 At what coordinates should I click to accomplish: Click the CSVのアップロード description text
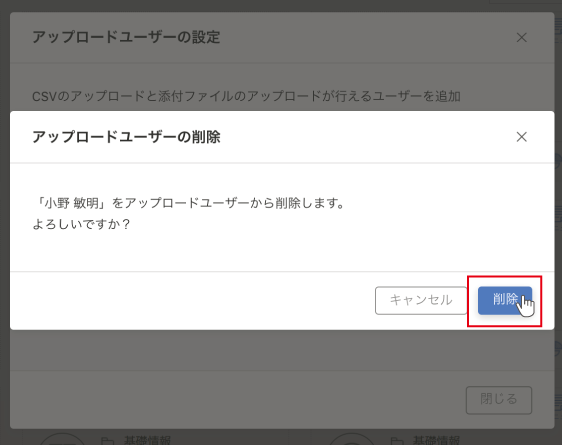(x=246, y=96)
